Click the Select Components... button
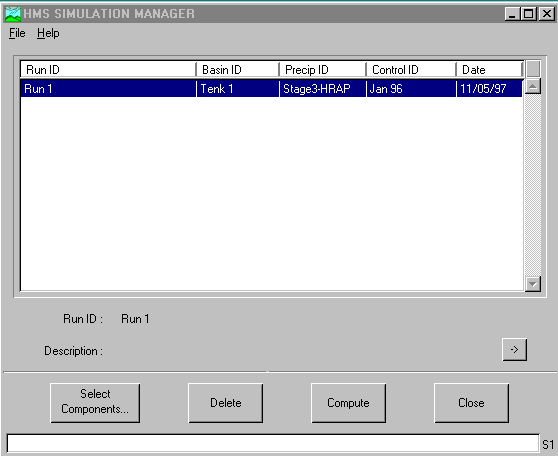This screenshot has width=558, height=456. [x=95, y=403]
